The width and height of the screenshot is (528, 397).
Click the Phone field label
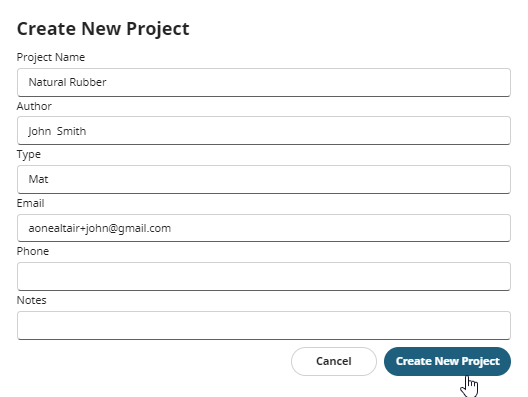33,251
